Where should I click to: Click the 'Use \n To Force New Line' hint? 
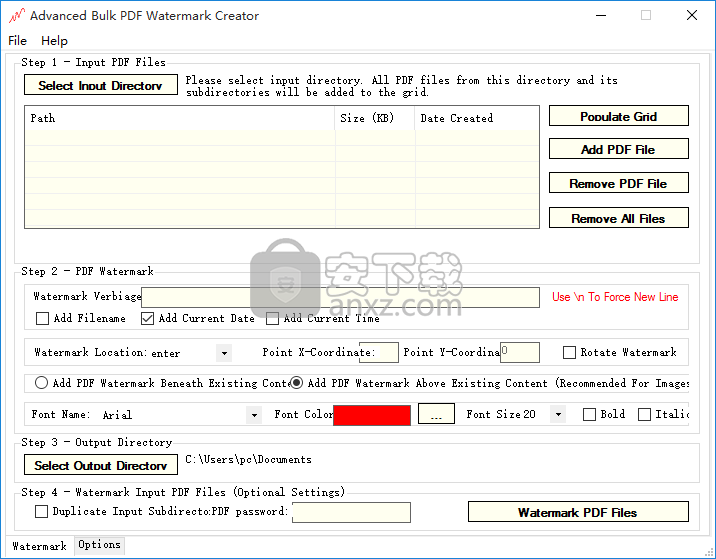tap(615, 297)
